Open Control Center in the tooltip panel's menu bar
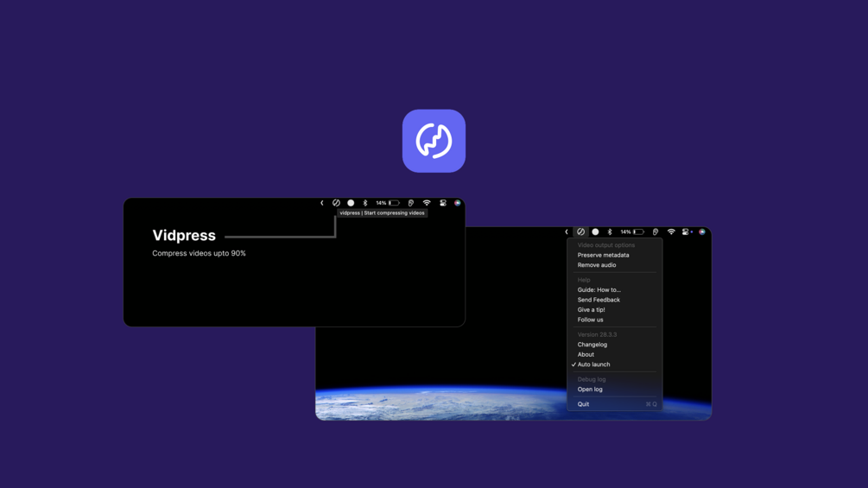 coord(443,203)
